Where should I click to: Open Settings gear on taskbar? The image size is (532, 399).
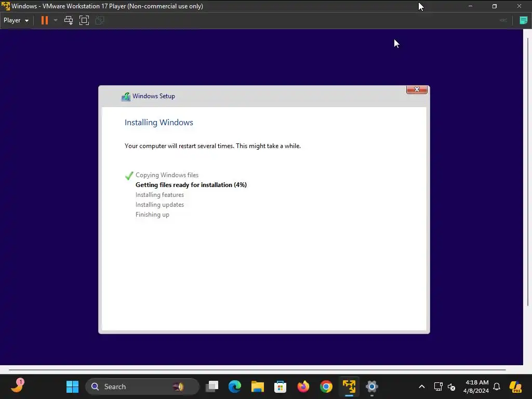[x=371, y=387]
